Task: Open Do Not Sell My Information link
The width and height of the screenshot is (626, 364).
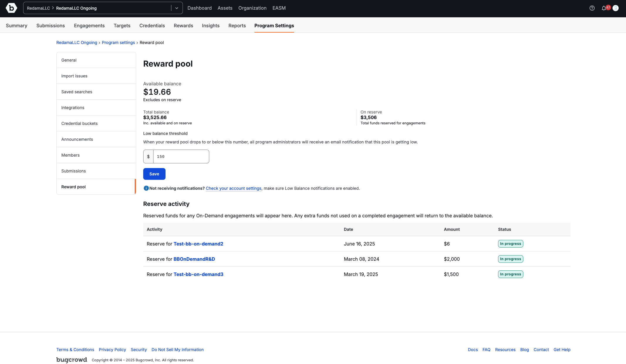Action: pyautogui.click(x=178, y=350)
